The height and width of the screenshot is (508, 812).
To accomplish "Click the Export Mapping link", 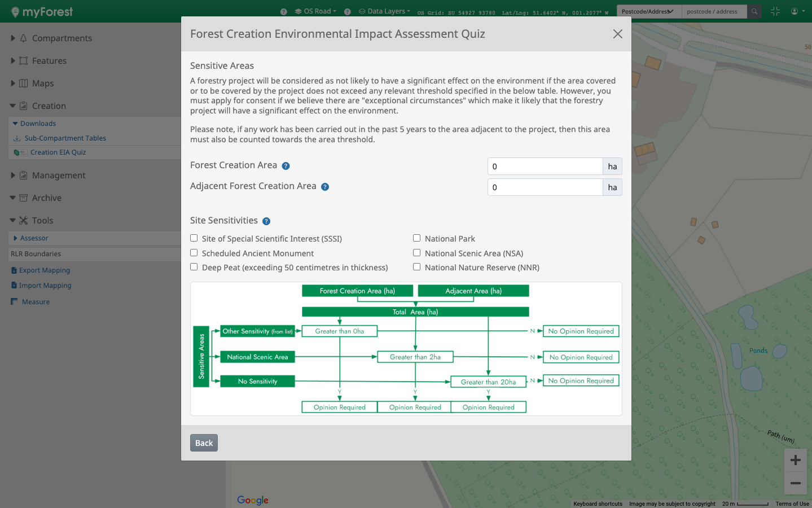I will click(45, 270).
